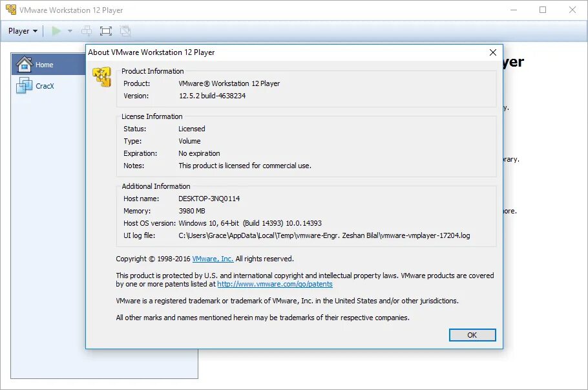Maximize the VMware Workstation 12 Player window
588x390 pixels.
click(x=543, y=10)
